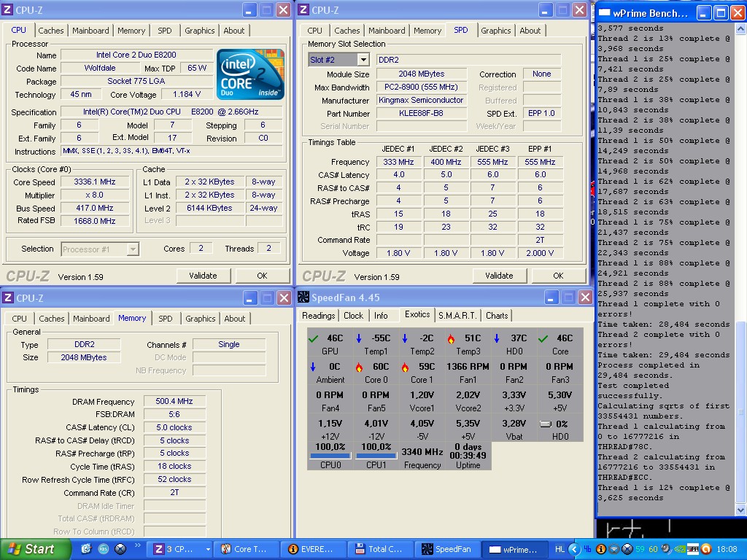Activate wPrime from the taskbar
The height and width of the screenshot is (560, 747).
pyautogui.click(x=514, y=549)
